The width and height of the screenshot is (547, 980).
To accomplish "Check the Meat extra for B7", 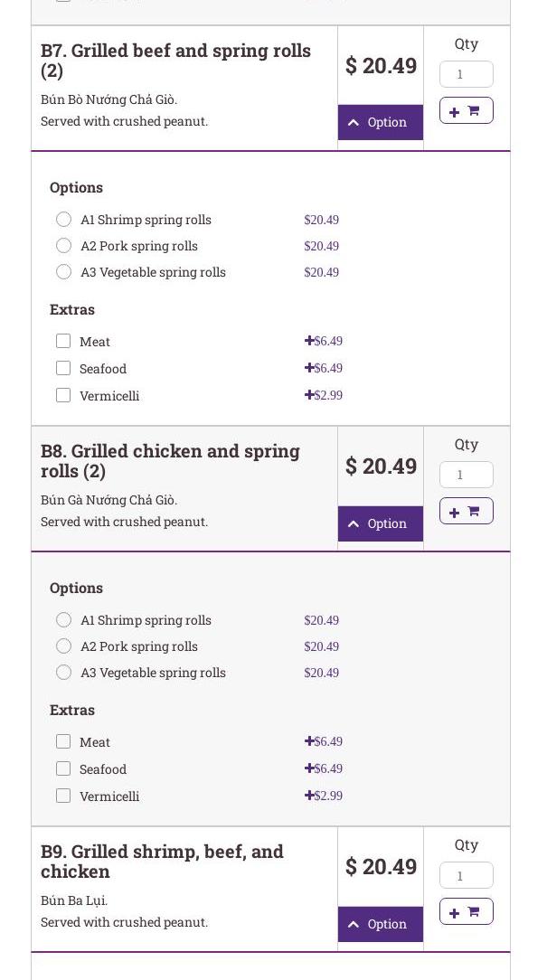I will 63,341.
